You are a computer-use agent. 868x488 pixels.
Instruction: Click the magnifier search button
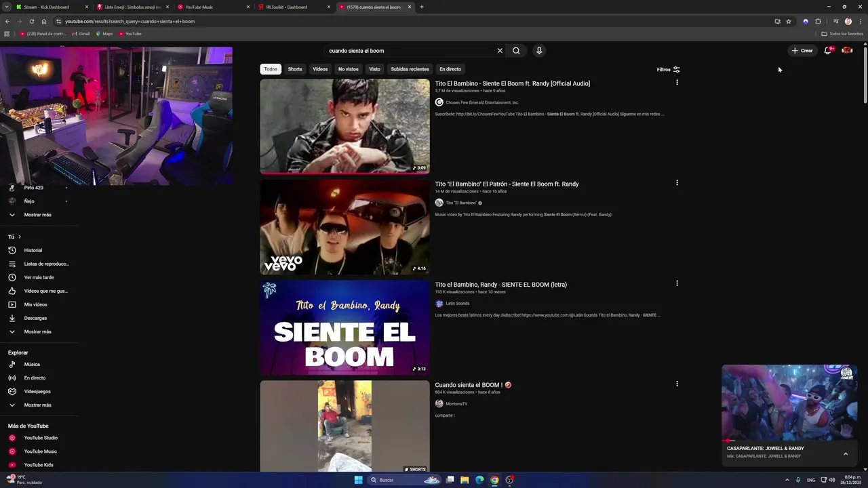[516, 51]
